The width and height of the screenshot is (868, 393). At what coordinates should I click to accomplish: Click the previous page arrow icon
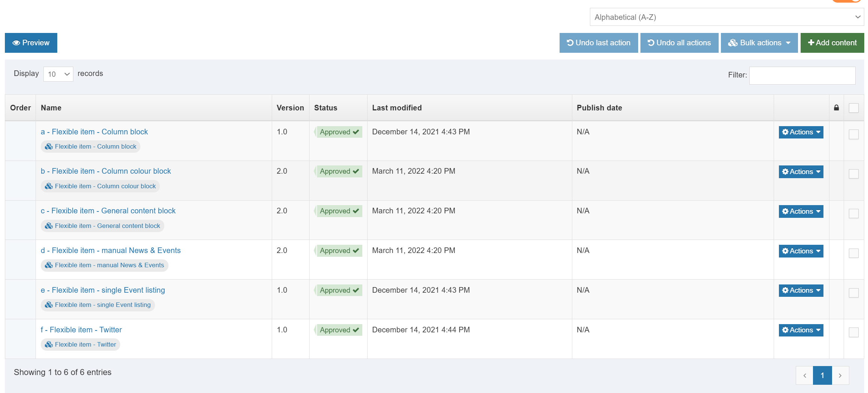pos(804,375)
